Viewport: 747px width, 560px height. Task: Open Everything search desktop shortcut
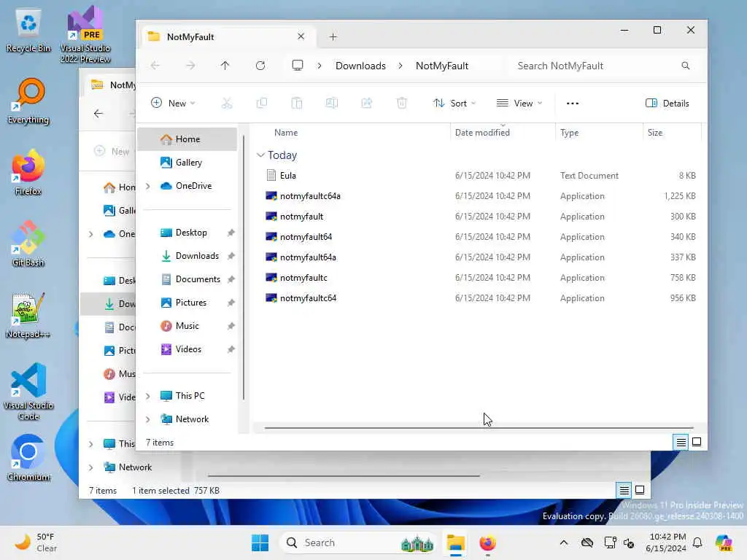coord(28,101)
